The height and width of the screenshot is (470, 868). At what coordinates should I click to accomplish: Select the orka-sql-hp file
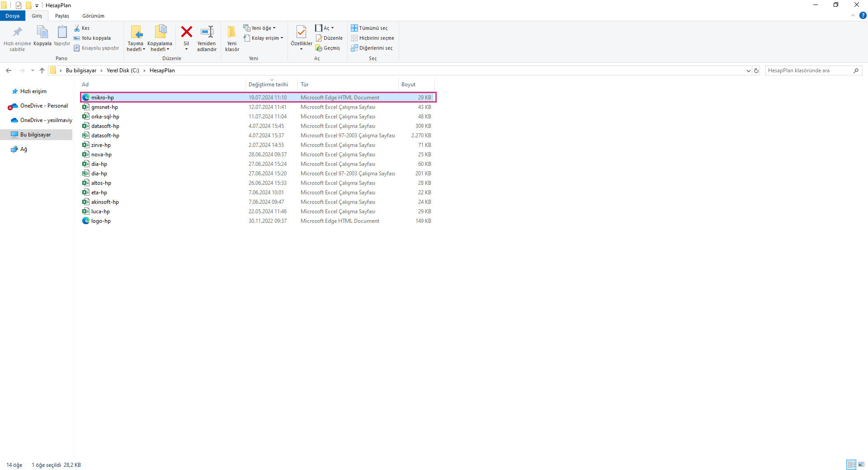[x=258, y=117]
